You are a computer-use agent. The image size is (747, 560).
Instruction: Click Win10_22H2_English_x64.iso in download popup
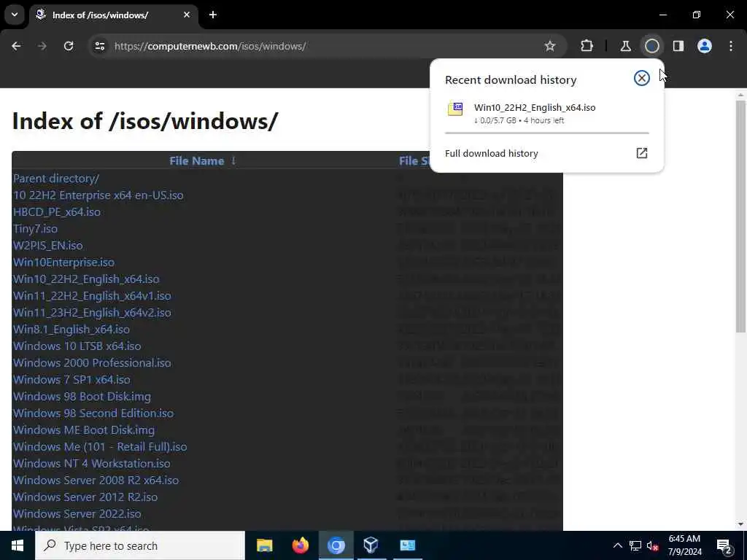click(x=535, y=108)
